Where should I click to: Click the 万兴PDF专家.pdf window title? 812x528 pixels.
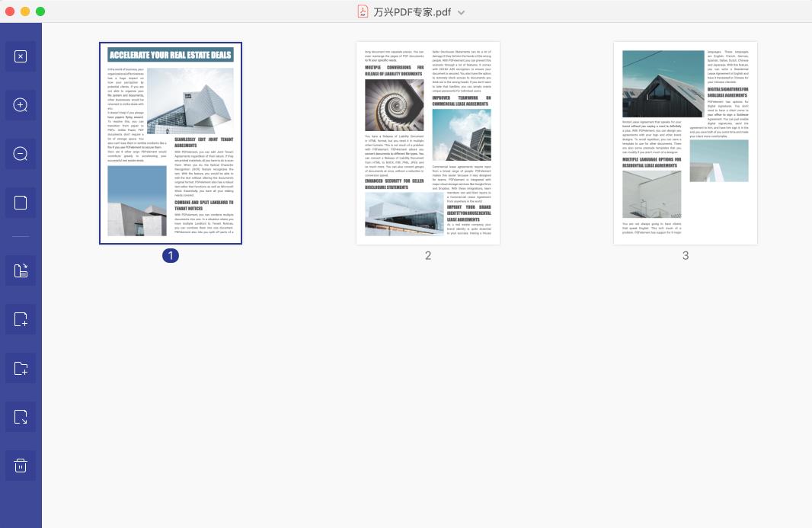click(x=412, y=12)
